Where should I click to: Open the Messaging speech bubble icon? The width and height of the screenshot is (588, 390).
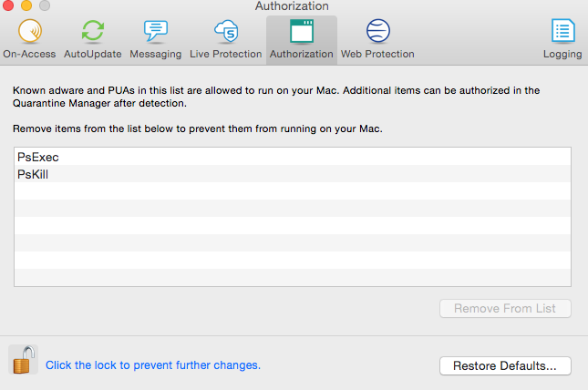click(155, 31)
